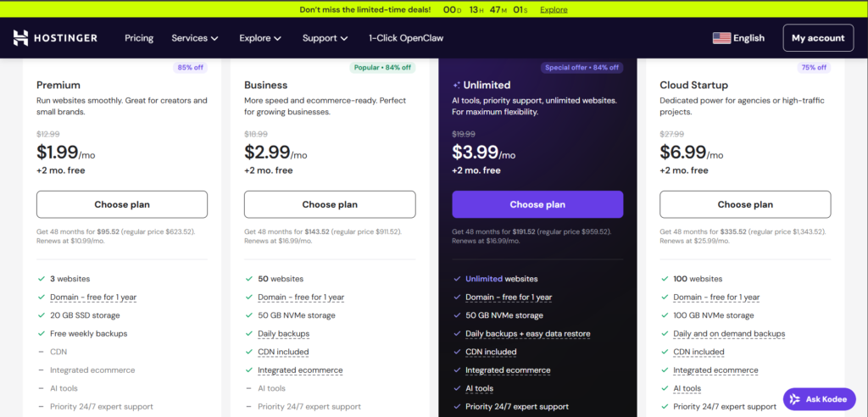Expand the Support menu chevron
Image resolution: width=868 pixels, height=417 pixels.
tap(344, 38)
